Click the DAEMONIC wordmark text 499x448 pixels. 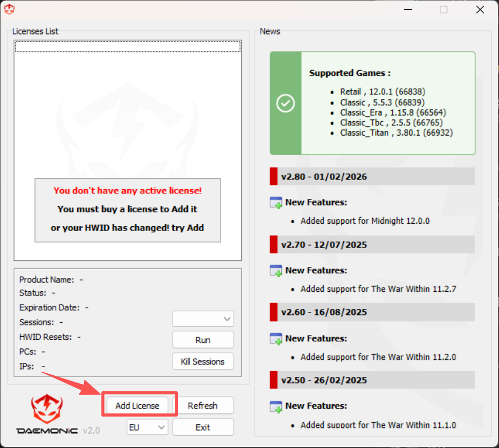[x=47, y=431]
